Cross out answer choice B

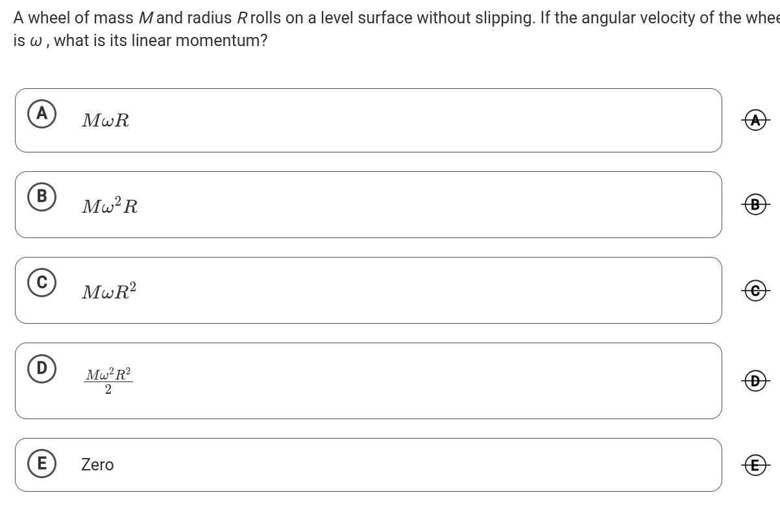(755, 205)
